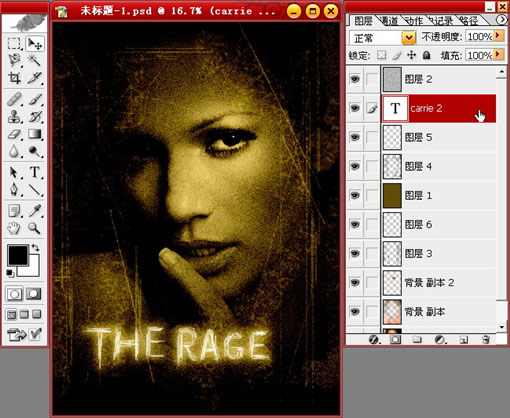Viewport: 510px width, 418px height.
Task: Select the 图层 5 layer
Action: tap(438, 137)
